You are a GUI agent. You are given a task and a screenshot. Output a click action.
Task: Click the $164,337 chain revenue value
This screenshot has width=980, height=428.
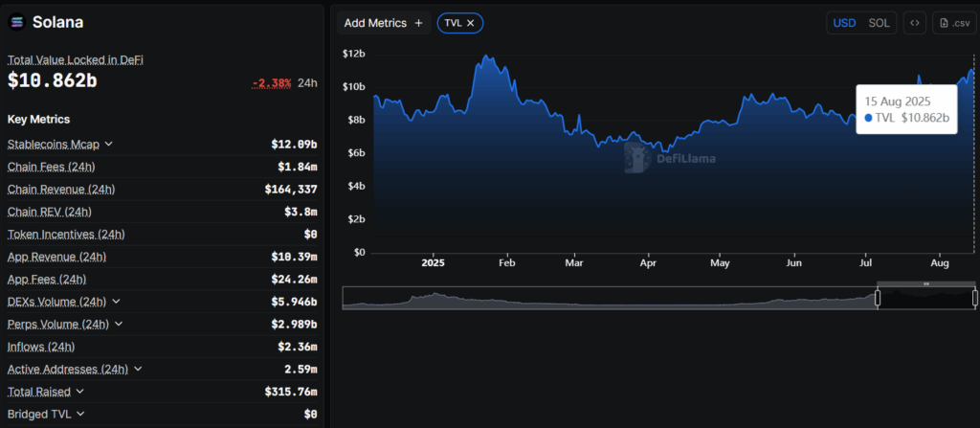point(291,189)
